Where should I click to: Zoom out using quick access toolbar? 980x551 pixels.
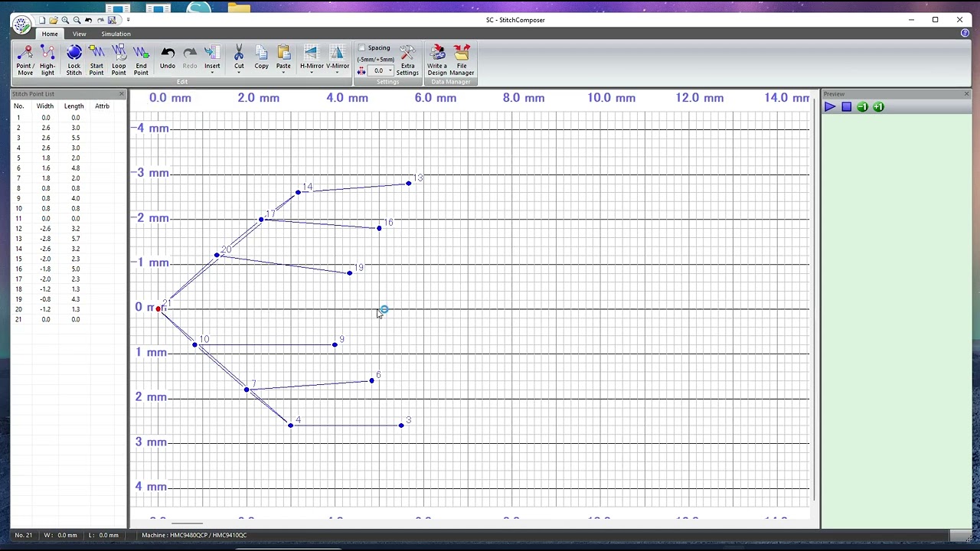coord(77,20)
